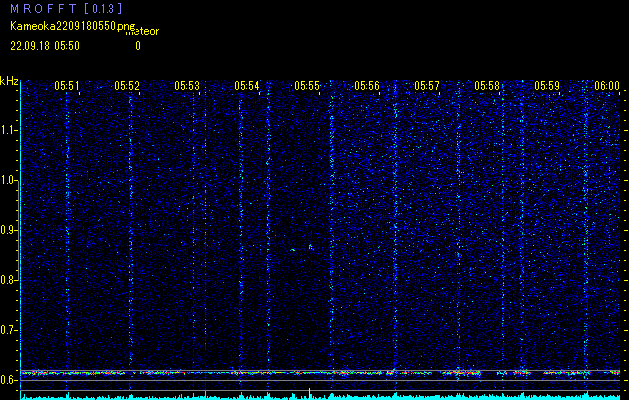Select the 05:58 time marker
This screenshot has width=629, height=400.
click(487, 86)
